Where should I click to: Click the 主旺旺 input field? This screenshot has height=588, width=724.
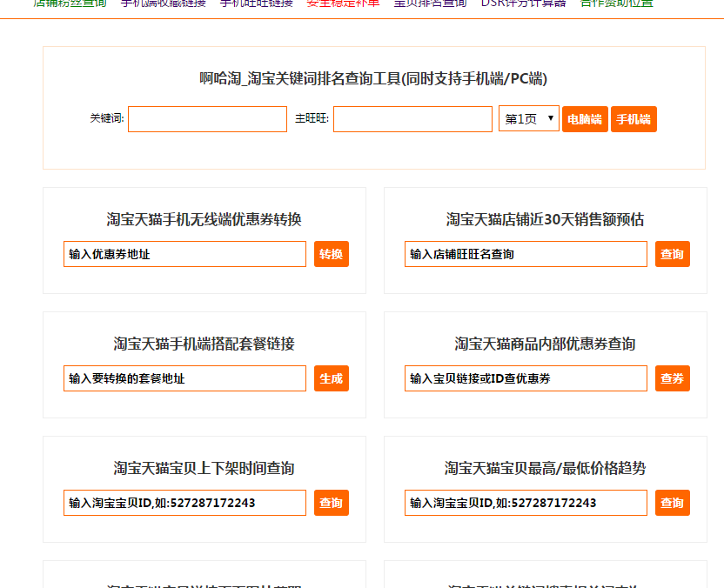pyautogui.click(x=412, y=119)
